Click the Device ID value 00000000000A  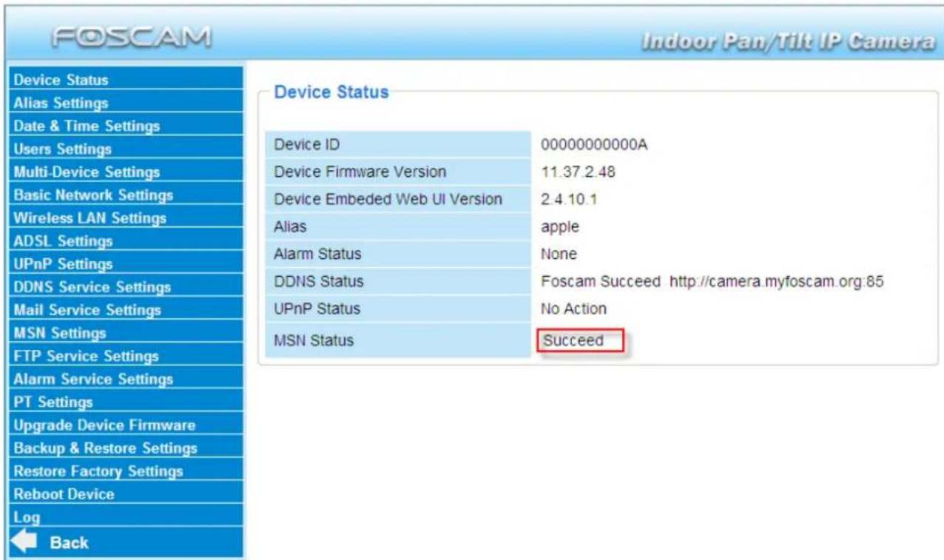click(595, 144)
